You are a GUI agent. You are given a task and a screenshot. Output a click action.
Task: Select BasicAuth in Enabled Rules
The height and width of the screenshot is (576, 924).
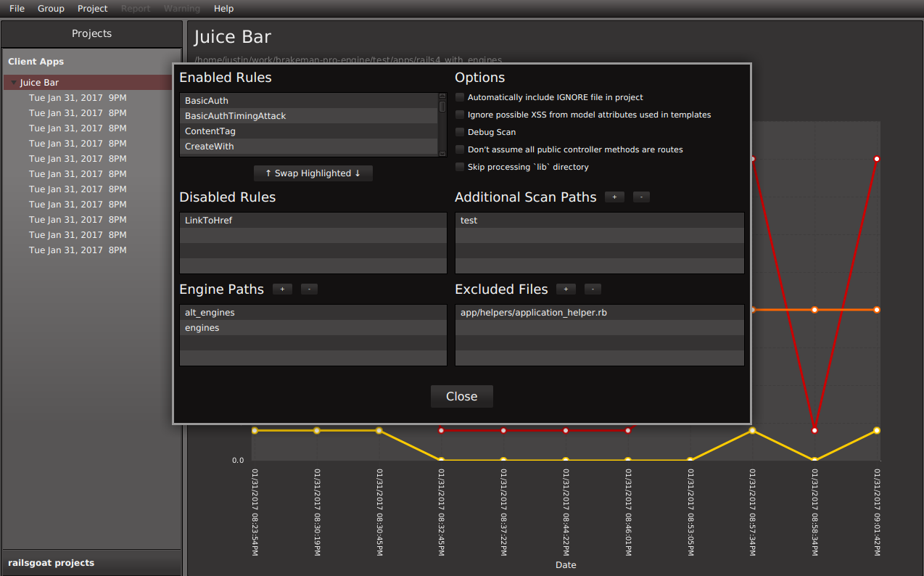point(308,101)
